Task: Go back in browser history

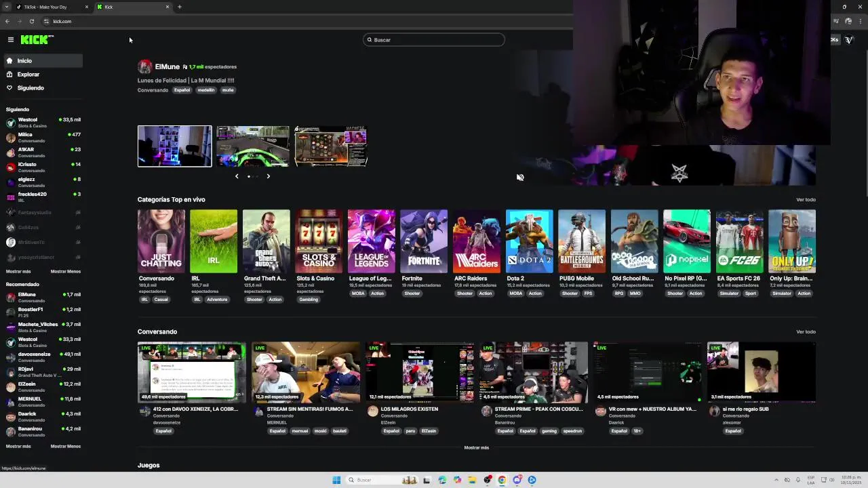Action: click(7, 21)
